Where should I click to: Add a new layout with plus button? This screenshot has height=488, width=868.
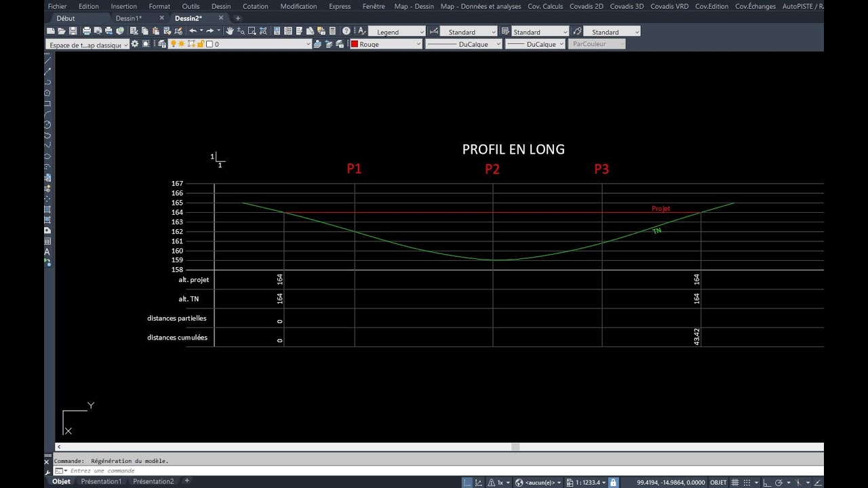(187, 481)
